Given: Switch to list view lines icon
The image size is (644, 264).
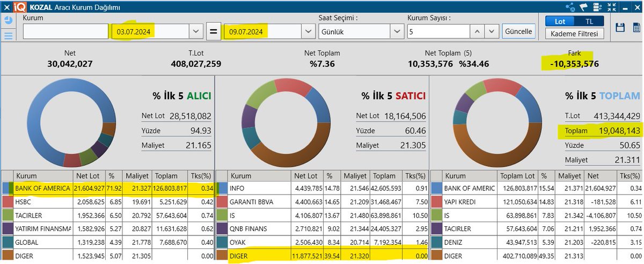Looking at the screenshot, I should (9, 36).
